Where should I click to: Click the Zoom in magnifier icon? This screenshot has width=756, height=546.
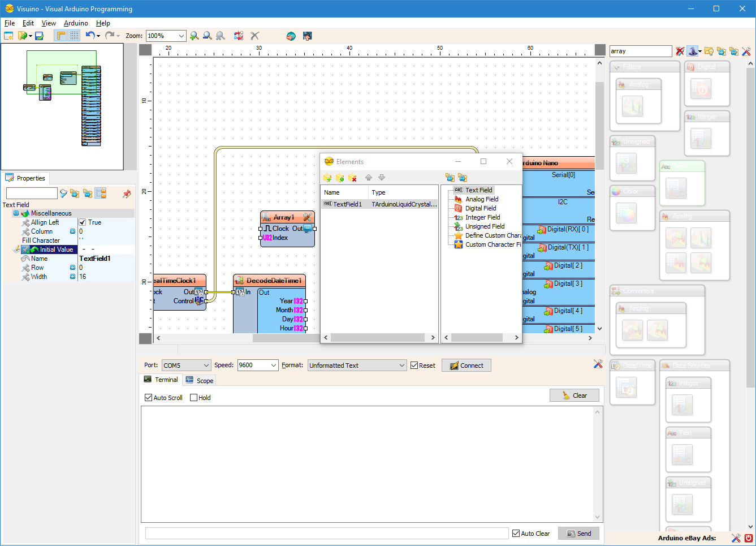pos(194,36)
